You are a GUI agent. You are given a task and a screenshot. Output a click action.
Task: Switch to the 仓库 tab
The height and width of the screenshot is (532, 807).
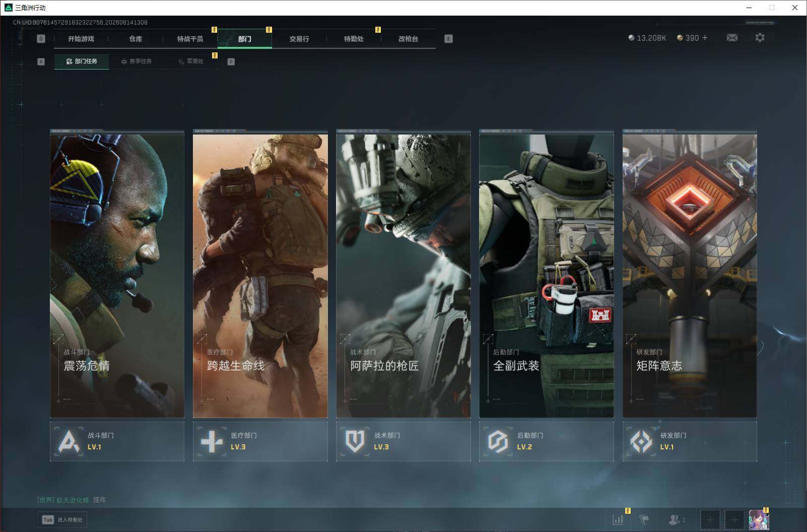[x=136, y=39]
